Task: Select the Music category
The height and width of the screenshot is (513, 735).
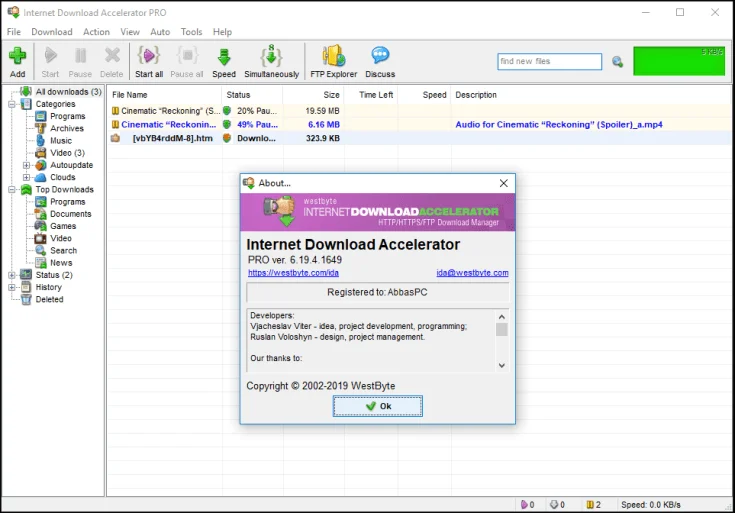Action: point(61,140)
